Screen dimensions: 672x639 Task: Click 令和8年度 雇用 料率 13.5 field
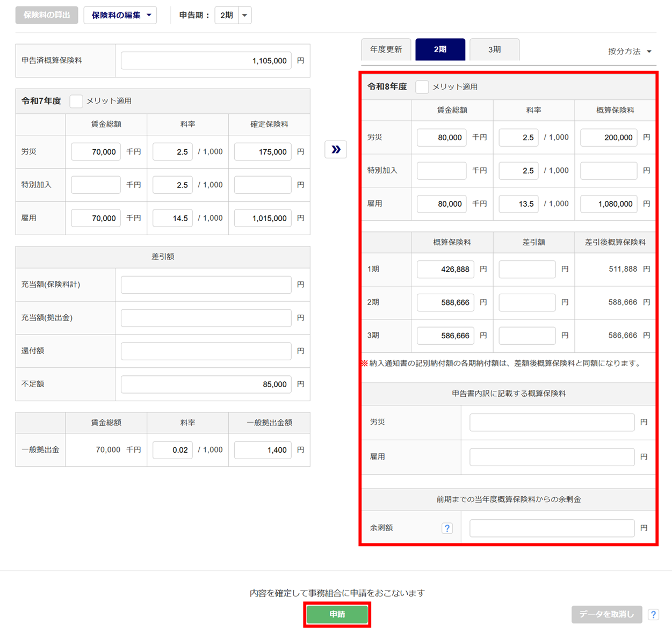point(518,204)
